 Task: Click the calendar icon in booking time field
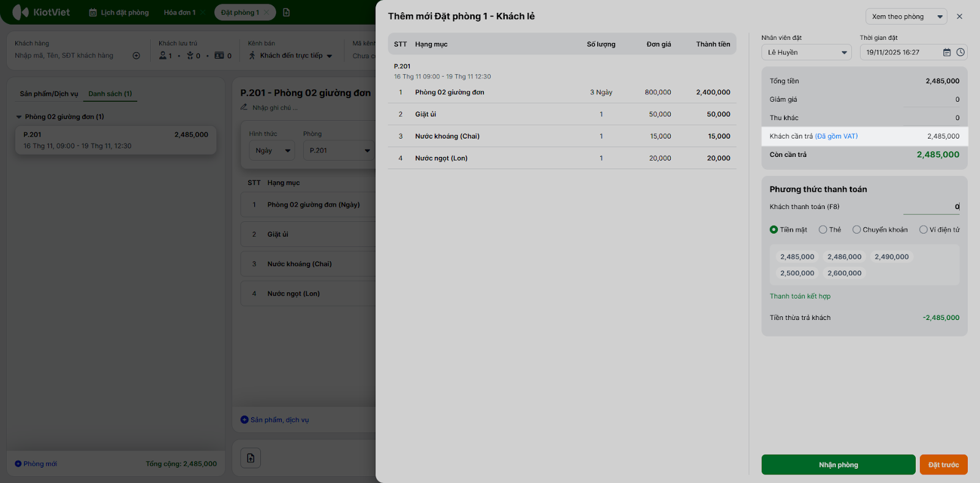click(947, 53)
